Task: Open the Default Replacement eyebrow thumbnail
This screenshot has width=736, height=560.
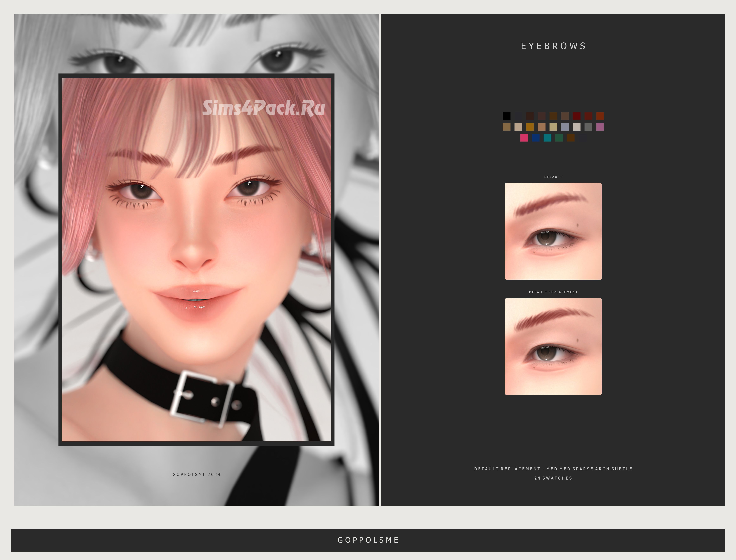Action: coord(553,346)
